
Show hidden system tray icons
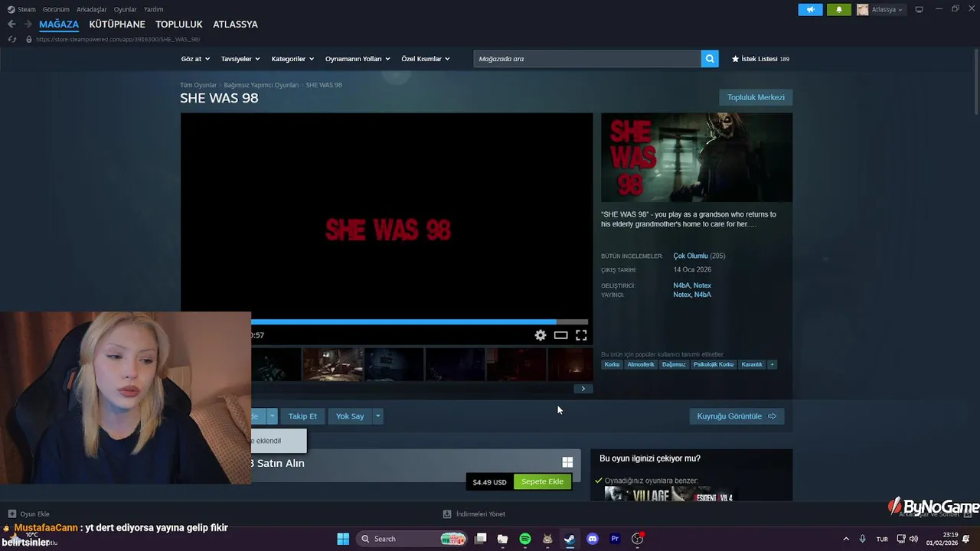point(846,539)
